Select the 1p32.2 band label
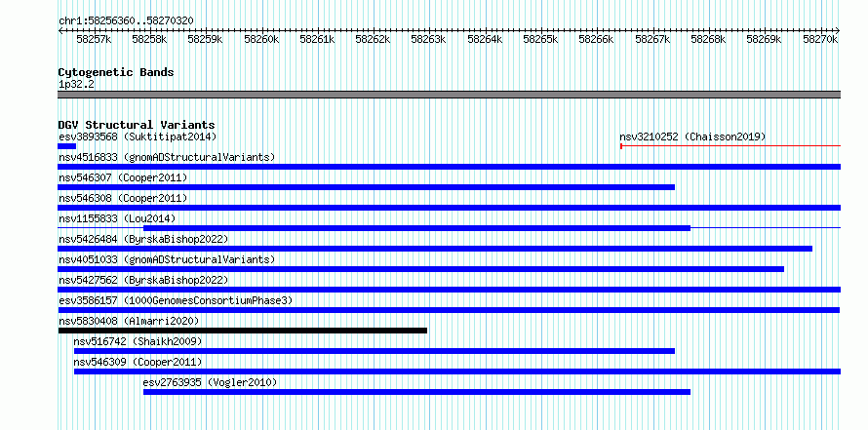The image size is (868, 430). click(x=76, y=84)
